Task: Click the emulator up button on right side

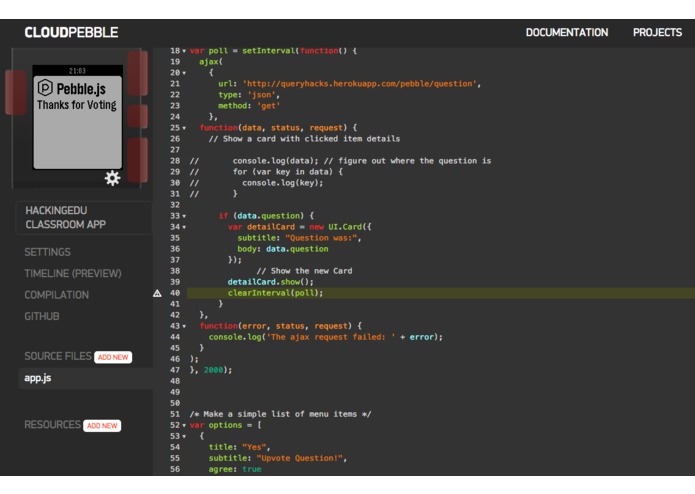Action: point(137,73)
